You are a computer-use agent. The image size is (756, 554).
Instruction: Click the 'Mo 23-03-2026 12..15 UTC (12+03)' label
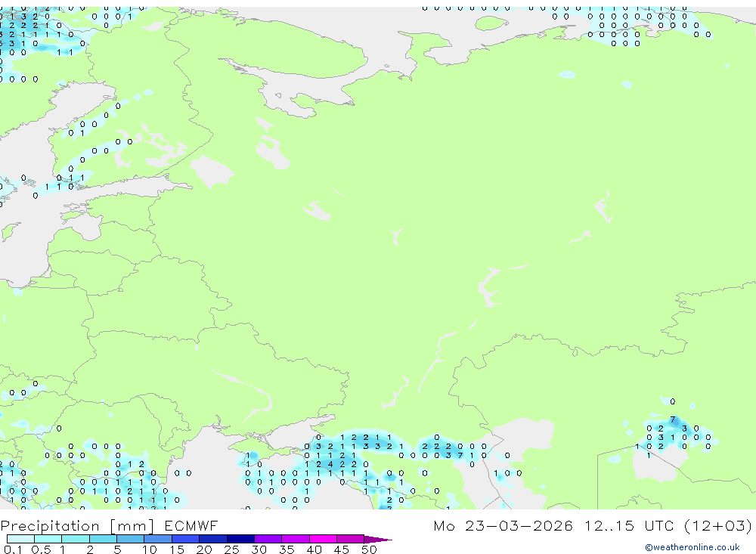(x=593, y=525)
